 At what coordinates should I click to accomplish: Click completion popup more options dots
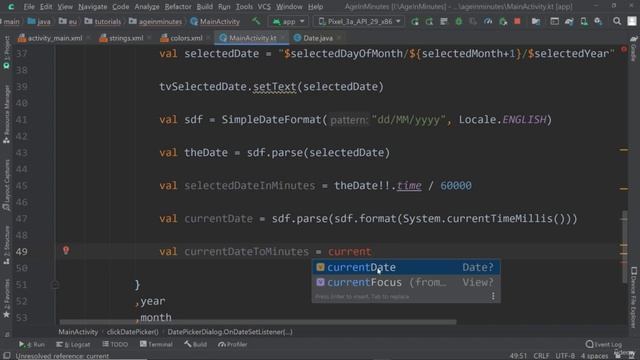[493, 296]
